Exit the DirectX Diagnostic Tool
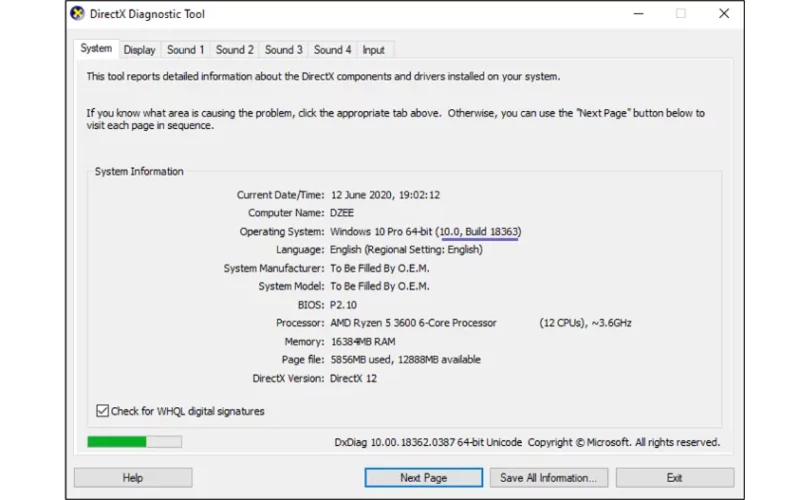800x500 pixels. (x=675, y=478)
